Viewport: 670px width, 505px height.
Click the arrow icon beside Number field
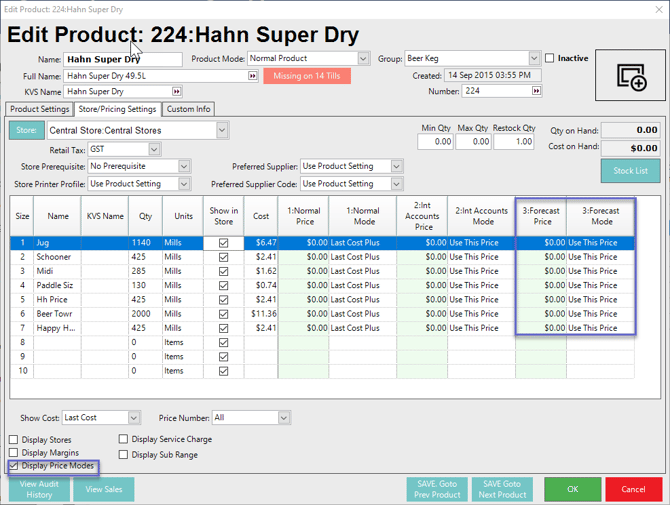537,91
